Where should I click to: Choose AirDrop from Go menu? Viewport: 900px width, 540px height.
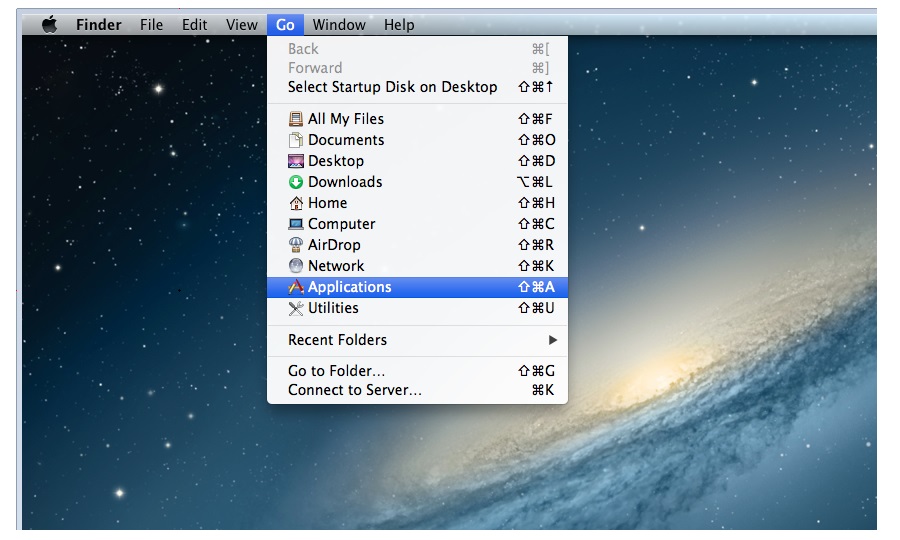[x=417, y=245]
